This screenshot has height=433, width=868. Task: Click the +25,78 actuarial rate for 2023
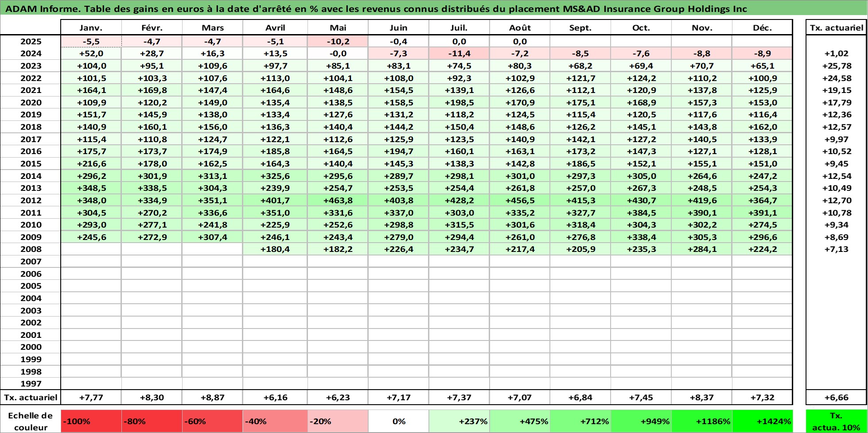837,66
